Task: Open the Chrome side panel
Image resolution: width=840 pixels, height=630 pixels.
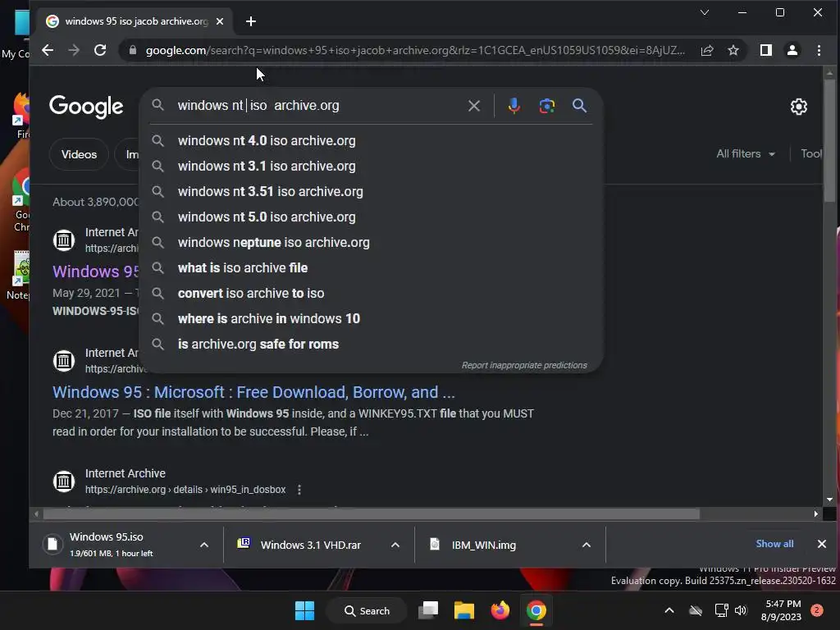Action: pyautogui.click(x=766, y=50)
